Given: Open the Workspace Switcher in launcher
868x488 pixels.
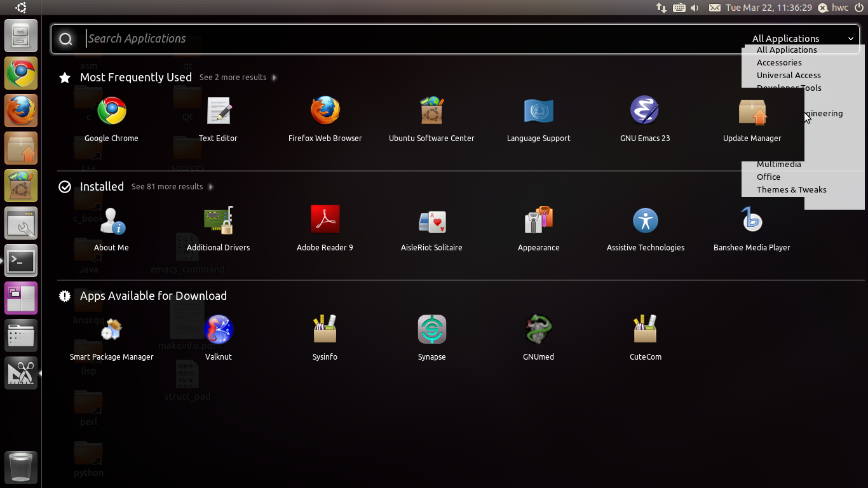Looking at the screenshot, I should (21, 298).
